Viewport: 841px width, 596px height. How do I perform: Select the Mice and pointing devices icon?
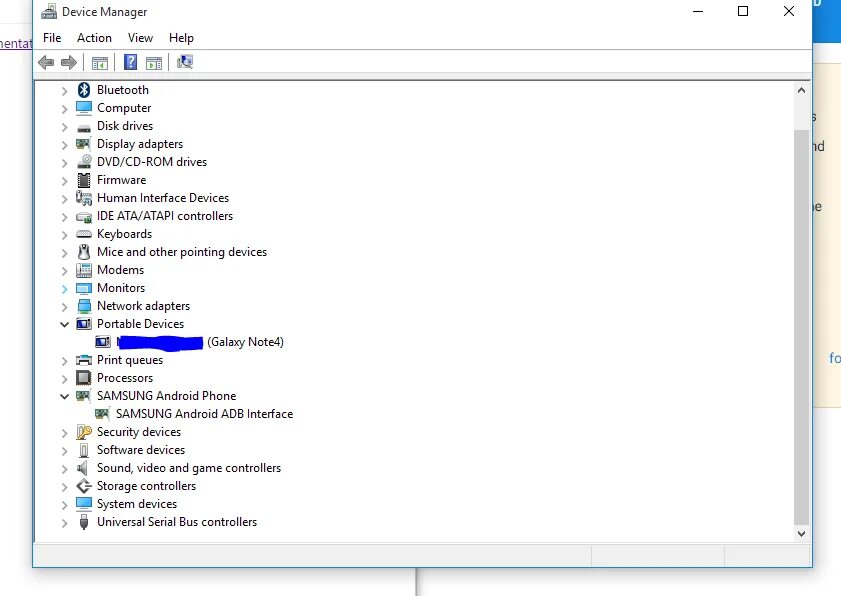pos(84,252)
